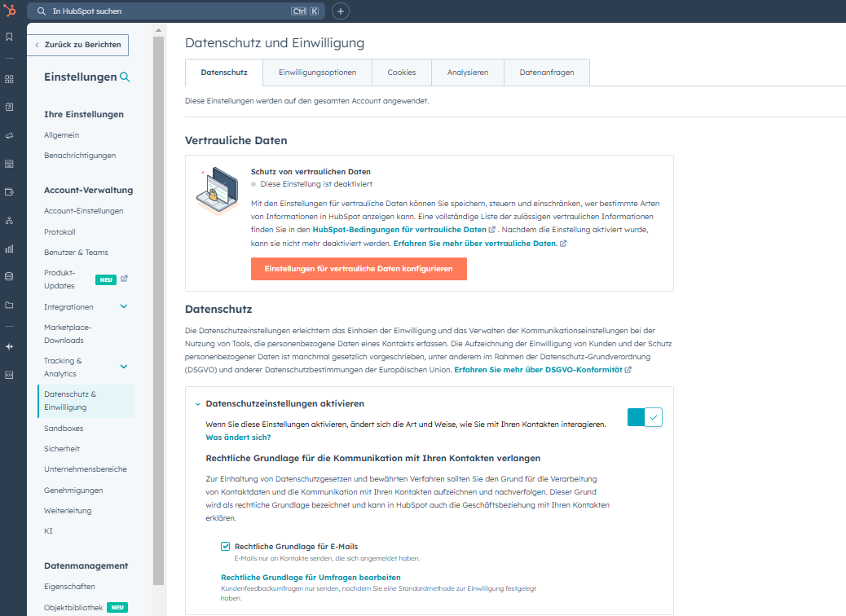Open the Library folder icon

[x=9, y=306]
